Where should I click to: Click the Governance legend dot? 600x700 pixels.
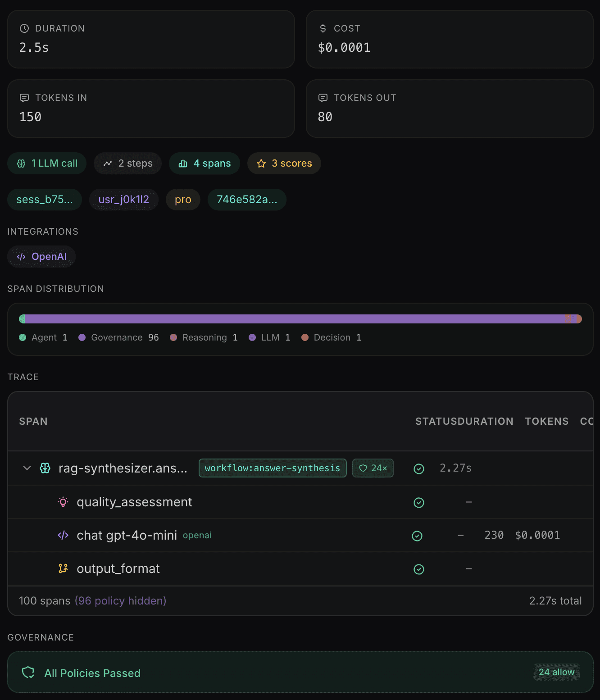(x=82, y=337)
